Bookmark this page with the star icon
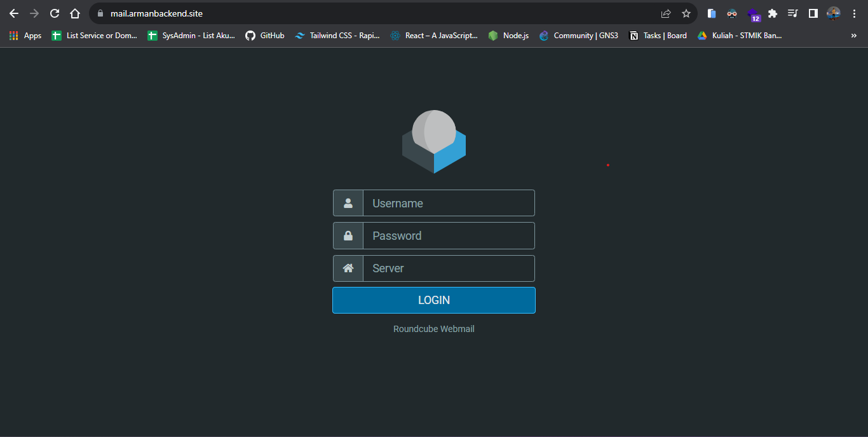Screen dimensions: 868x437 (686, 13)
